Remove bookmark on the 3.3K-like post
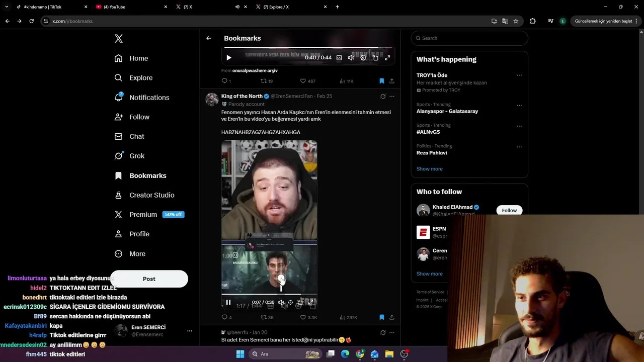This screenshot has width=644, height=362. 381,317
